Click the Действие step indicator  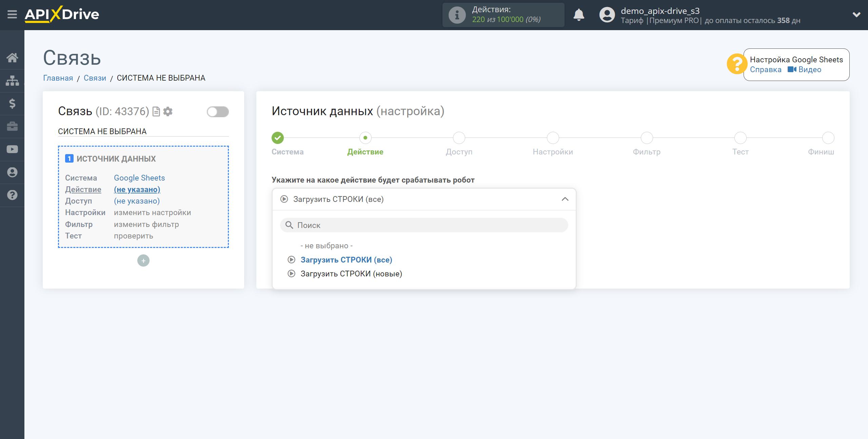(366, 138)
